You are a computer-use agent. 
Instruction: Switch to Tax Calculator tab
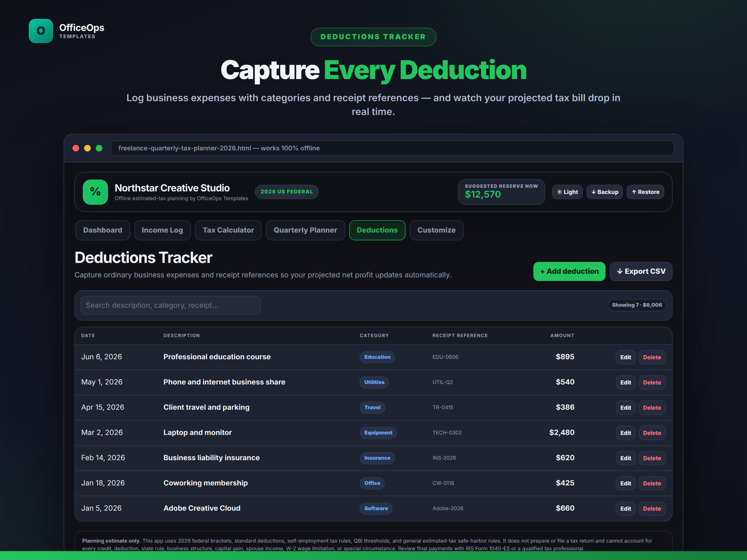click(x=228, y=230)
